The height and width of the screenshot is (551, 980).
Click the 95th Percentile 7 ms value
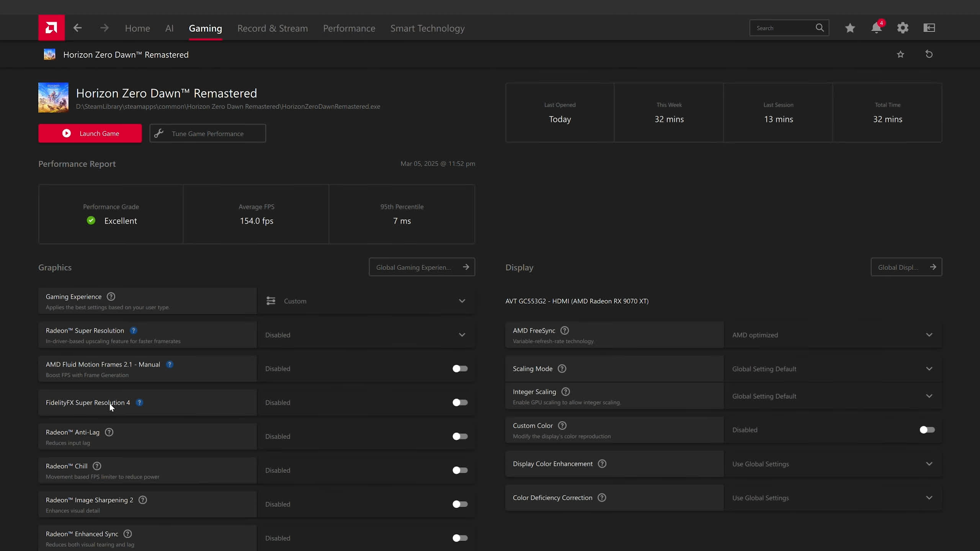[x=402, y=221]
